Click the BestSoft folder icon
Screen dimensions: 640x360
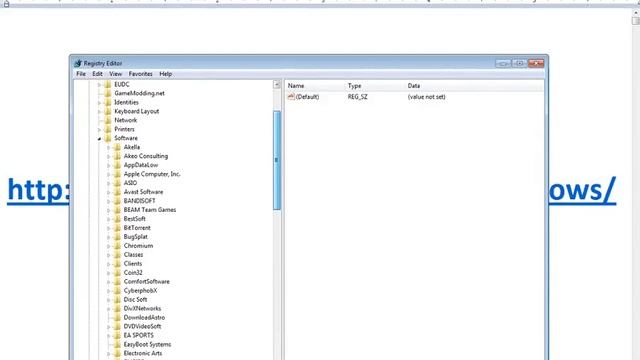click(x=117, y=219)
